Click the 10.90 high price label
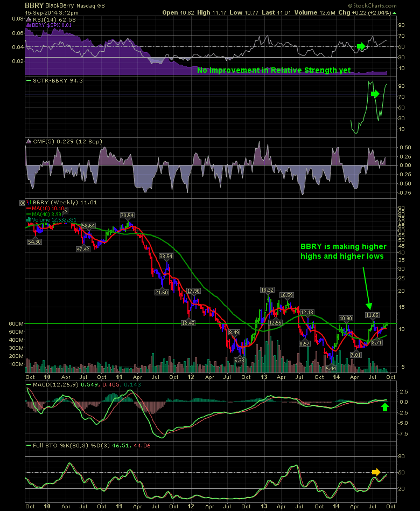 [346, 319]
